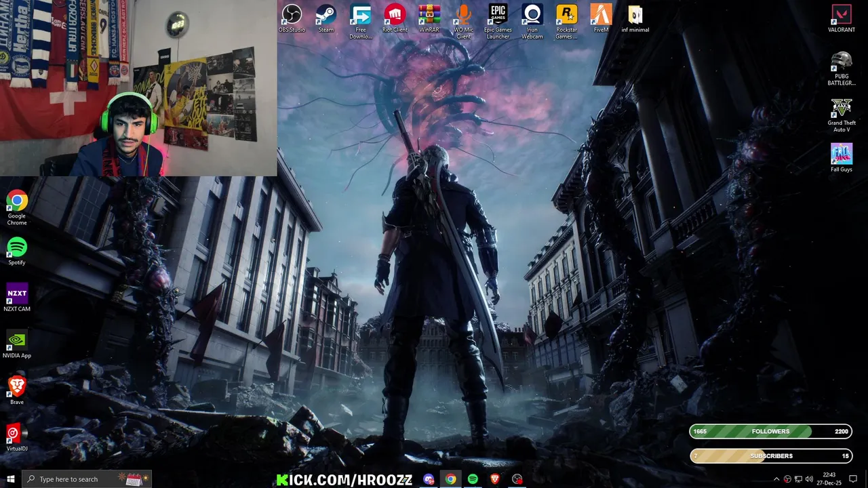The image size is (868, 488).
Task: Open Spotify from the taskbar
Action: pos(473,479)
